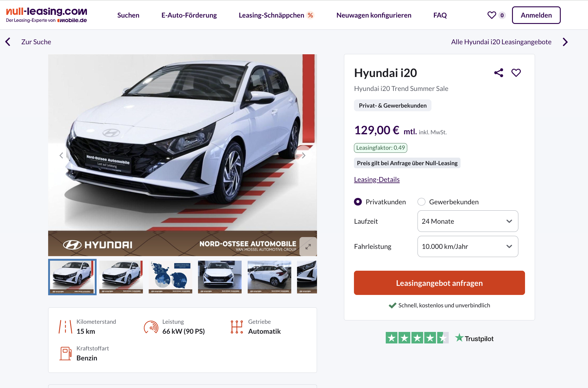Click the right chevron after Alle Hyundai i20 Leasingangebote
This screenshot has height=388, width=588.
point(565,42)
